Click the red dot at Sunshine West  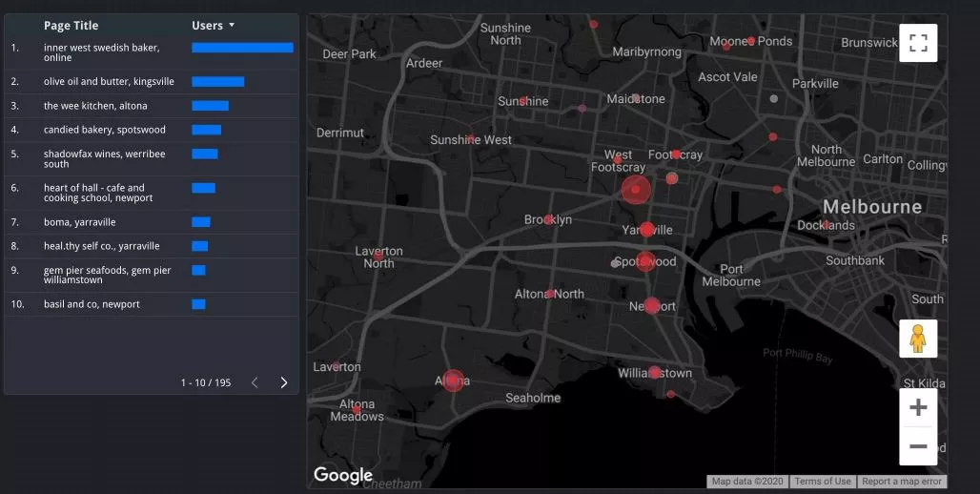[471, 139]
